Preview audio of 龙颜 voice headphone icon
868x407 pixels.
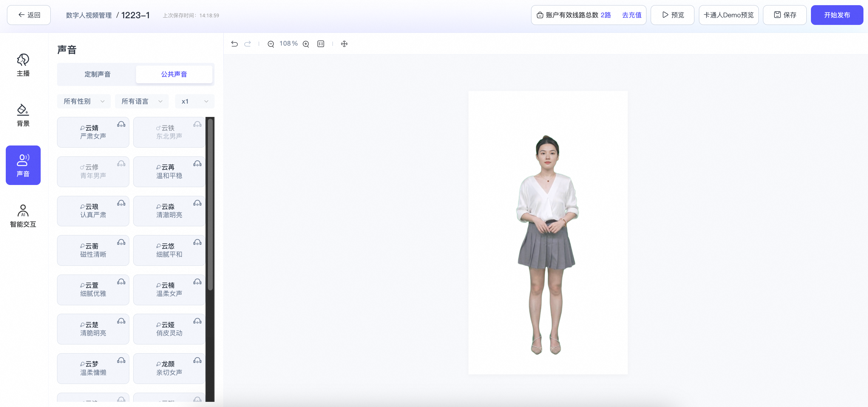(x=198, y=361)
